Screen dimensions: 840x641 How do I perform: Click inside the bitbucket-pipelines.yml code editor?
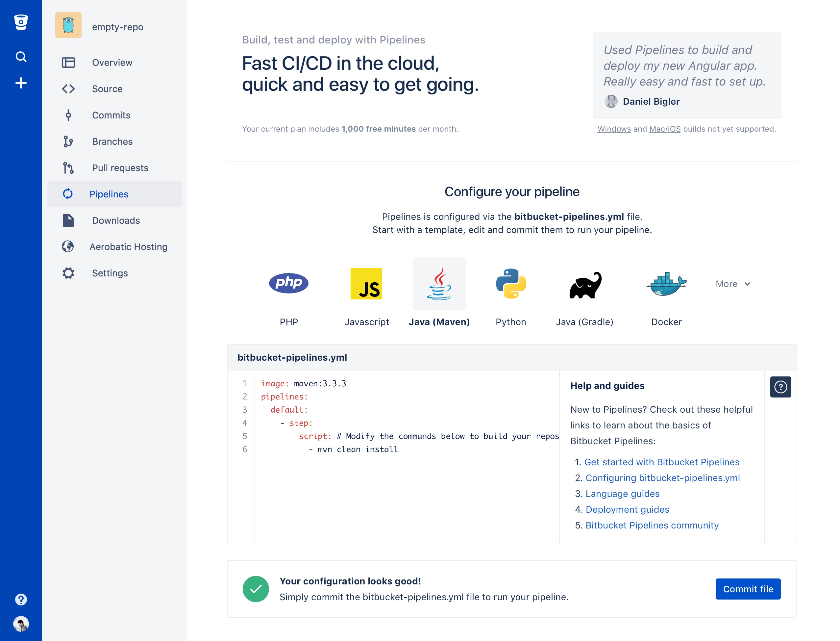coord(407,457)
